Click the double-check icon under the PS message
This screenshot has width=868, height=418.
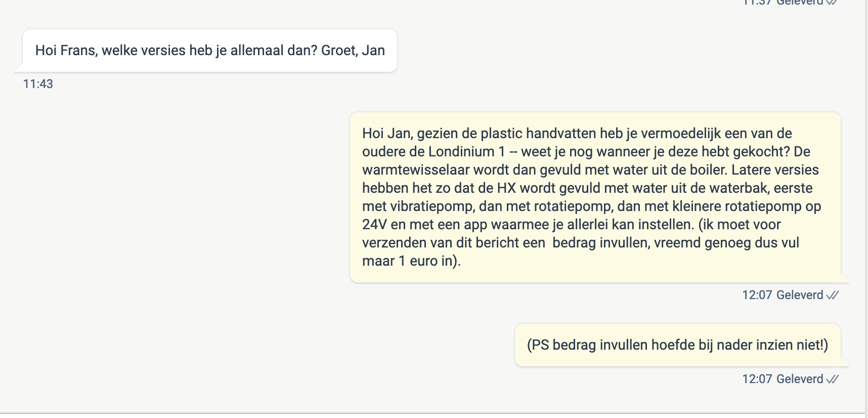(x=833, y=379)
